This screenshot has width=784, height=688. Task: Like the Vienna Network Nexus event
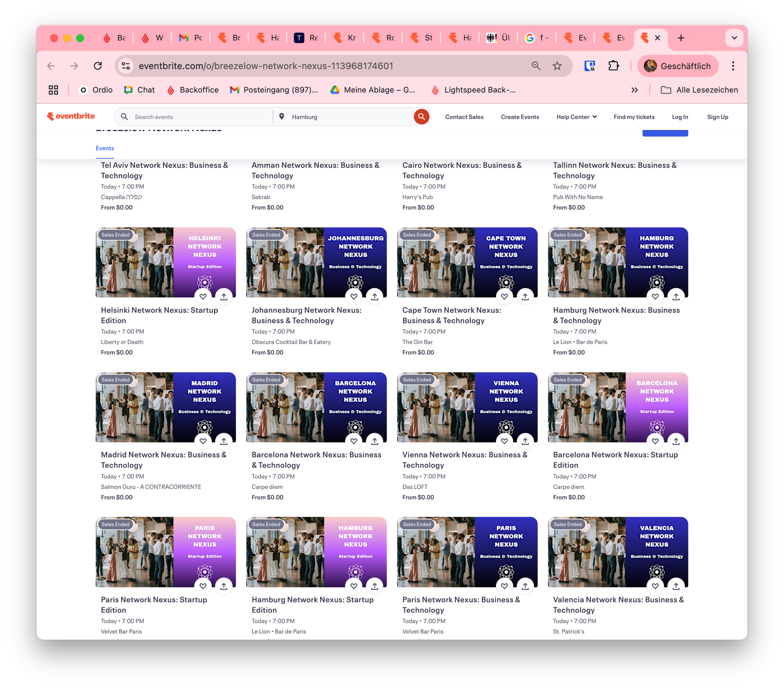505,441
